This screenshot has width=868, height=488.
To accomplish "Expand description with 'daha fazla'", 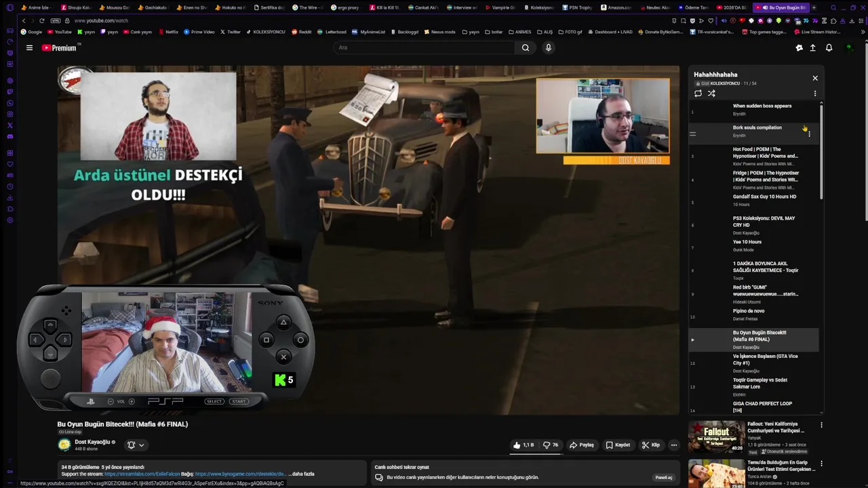I will [x=302, y=474].
